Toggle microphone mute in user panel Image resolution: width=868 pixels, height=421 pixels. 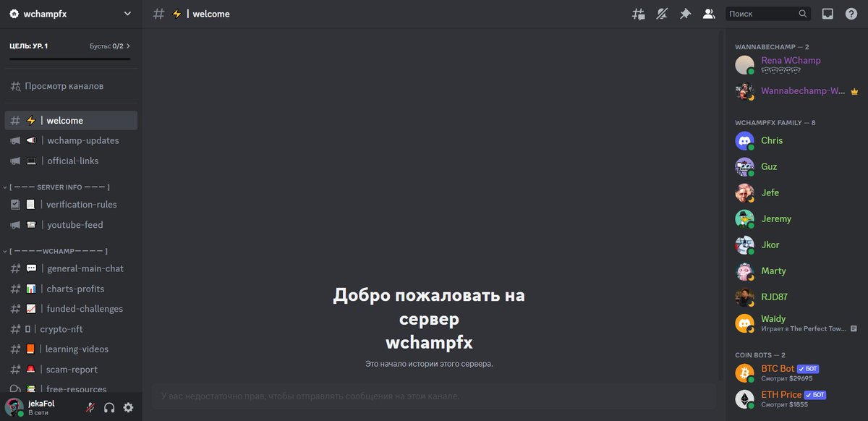pos(90,407)
